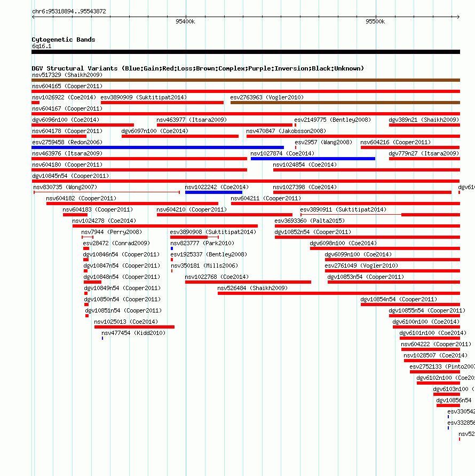Open the esv1925337 (Bentley2008) variant

[x=209, y=255]
